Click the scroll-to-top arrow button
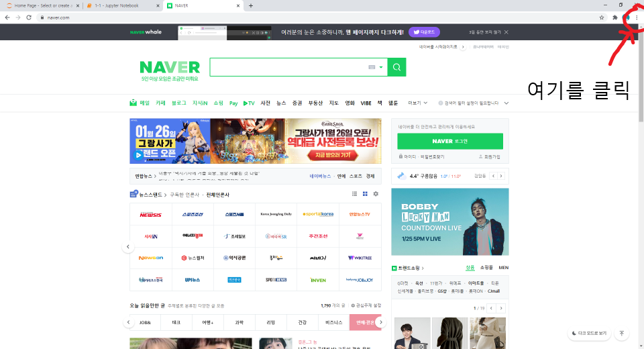 point(622,333)
